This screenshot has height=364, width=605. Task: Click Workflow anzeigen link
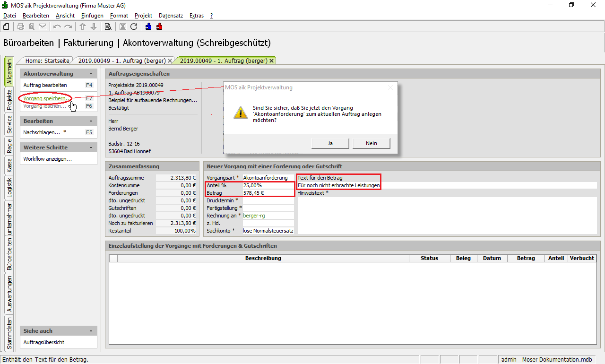pos(48,159)
